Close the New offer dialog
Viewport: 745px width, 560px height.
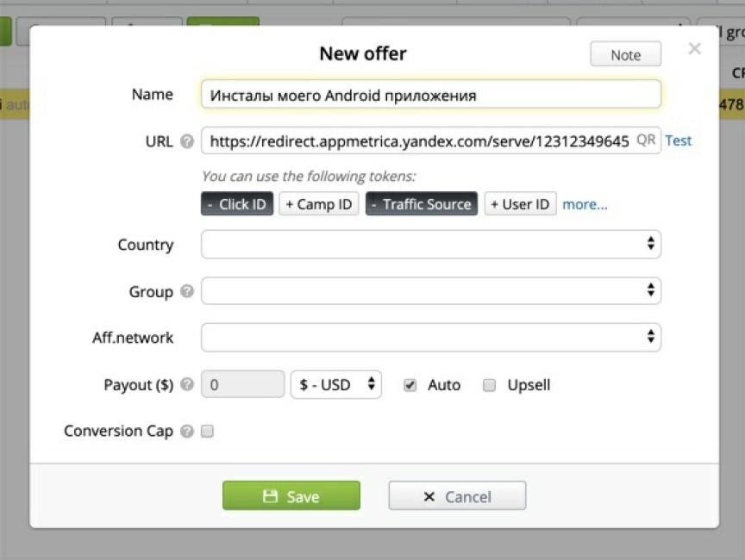click(695, 48)
